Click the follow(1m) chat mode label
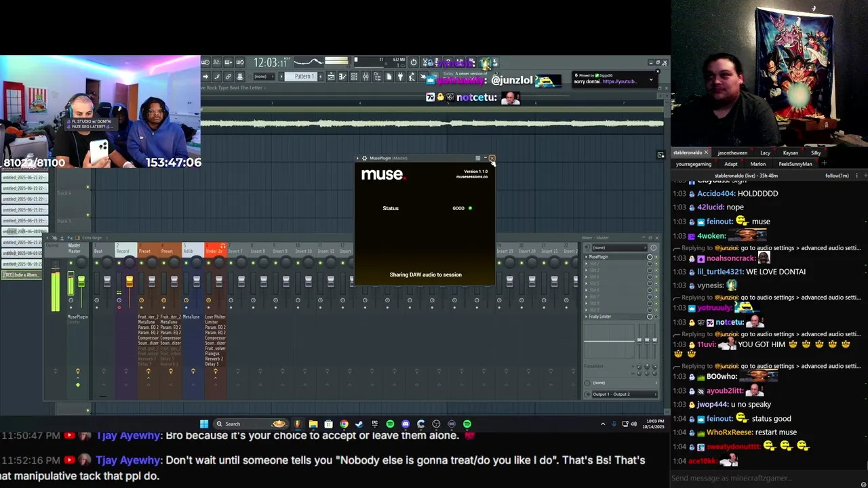Viewport: 868px width, 488px height. pyautogui.click(x=837, y=176)
